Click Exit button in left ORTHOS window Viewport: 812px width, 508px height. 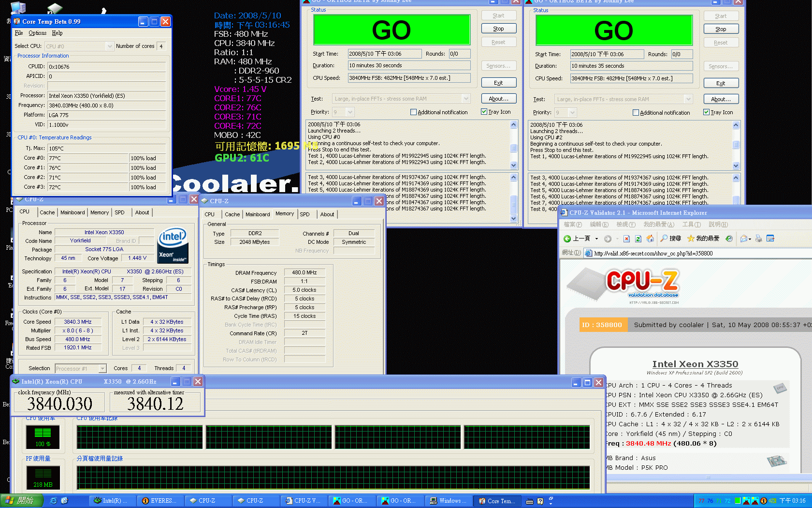[x=499, y=83]
